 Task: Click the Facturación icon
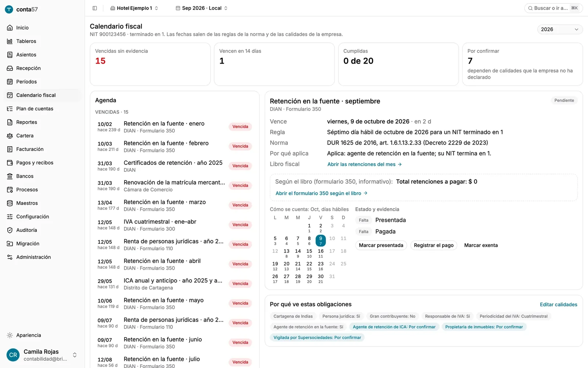tap(10, 149)
